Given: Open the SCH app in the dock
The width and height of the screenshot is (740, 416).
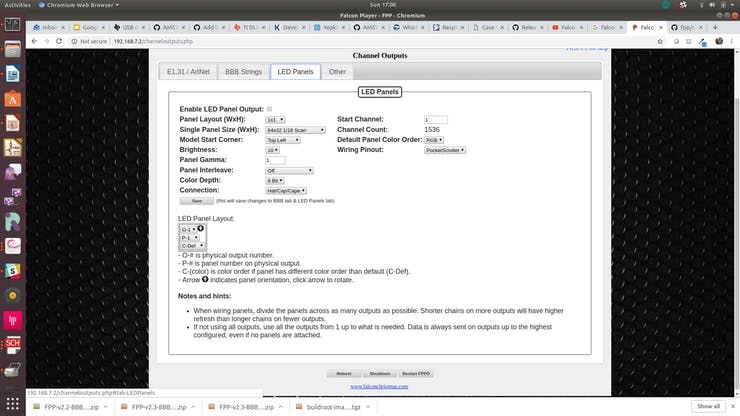Looking at the screenshot, I should coord(12,346).
